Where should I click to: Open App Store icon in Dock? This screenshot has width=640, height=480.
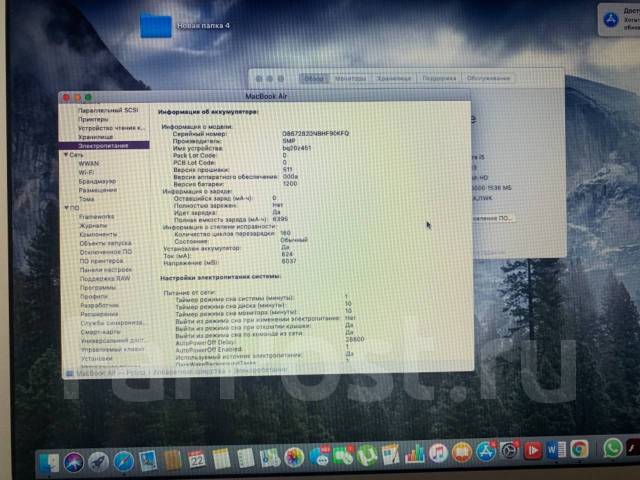[486, 451]
